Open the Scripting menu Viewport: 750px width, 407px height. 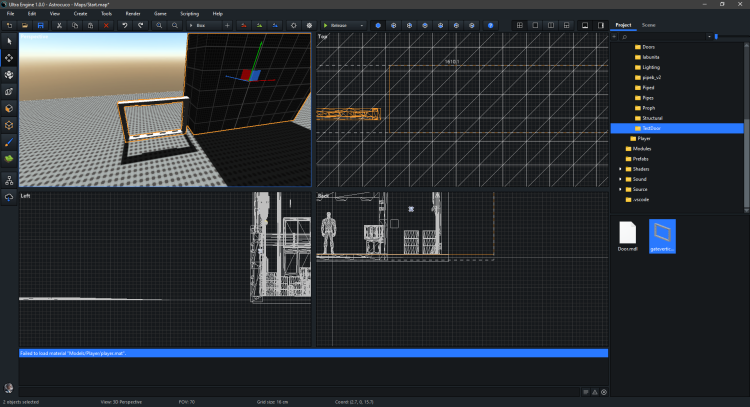click(189, 13)
